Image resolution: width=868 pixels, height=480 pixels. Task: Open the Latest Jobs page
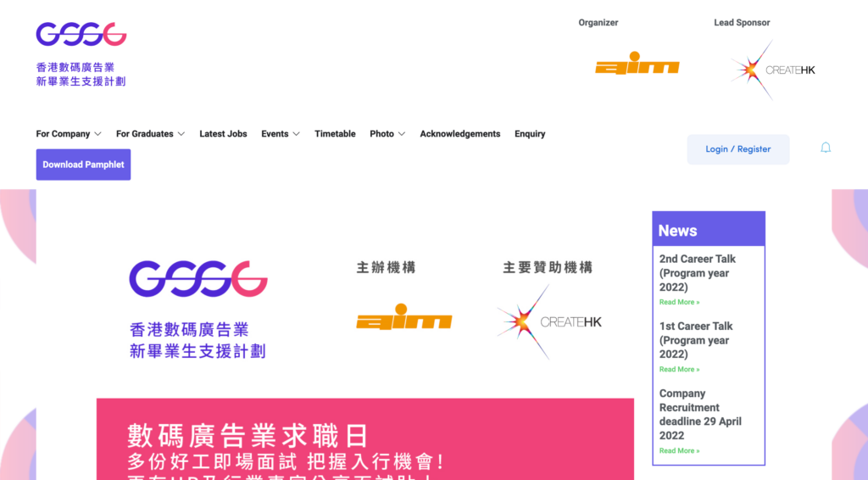223,134
